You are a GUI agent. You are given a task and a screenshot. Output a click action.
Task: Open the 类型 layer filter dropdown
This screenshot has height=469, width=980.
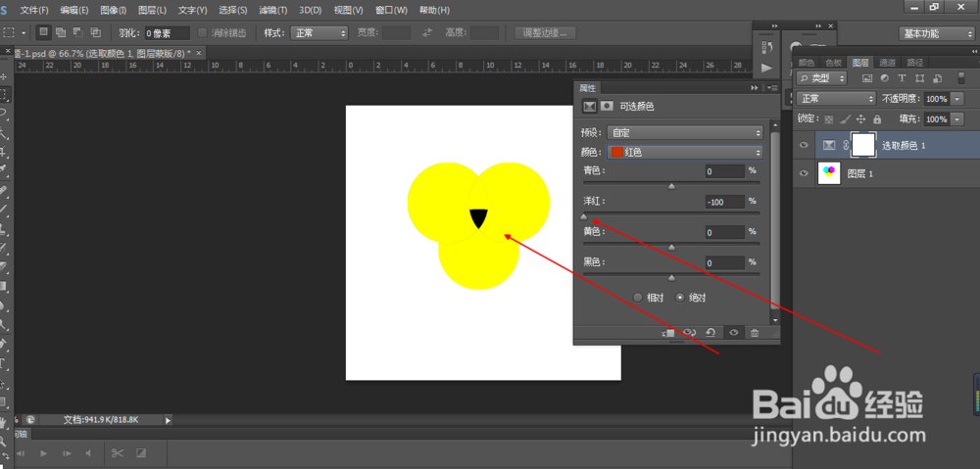click(821, 78)
